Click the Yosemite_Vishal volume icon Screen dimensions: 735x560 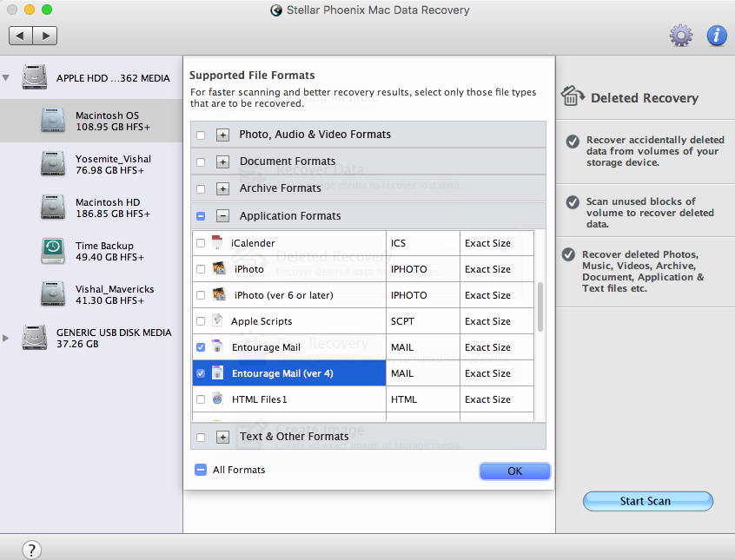point(53,163)
